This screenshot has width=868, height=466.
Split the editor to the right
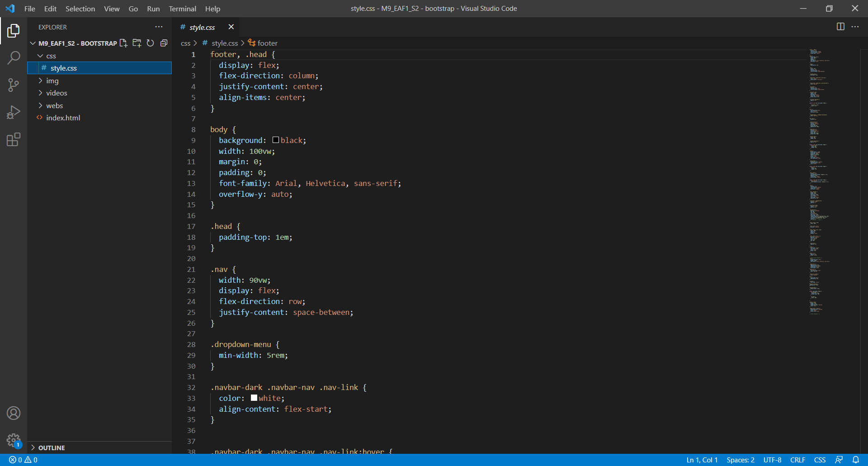coord(840,27)
